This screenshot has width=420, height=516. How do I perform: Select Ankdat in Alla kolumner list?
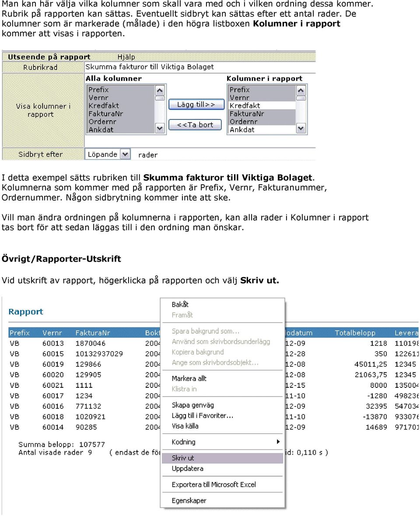121,130
